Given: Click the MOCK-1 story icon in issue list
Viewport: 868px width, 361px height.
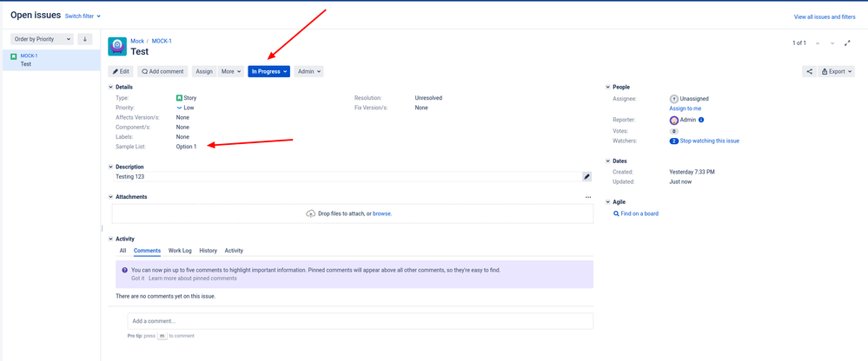Looking at the screenshot, I should (13, 56).
